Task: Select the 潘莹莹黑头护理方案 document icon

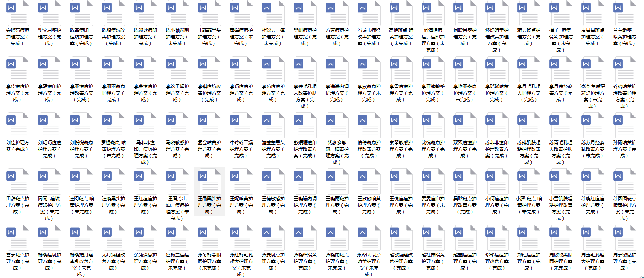Action: pos(273,125)
